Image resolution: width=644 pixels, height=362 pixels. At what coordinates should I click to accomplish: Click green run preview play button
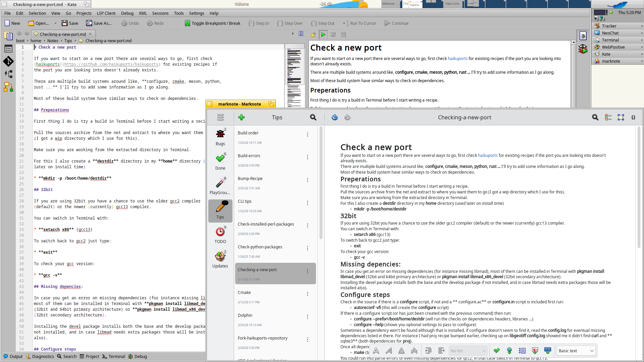[323, 35]
